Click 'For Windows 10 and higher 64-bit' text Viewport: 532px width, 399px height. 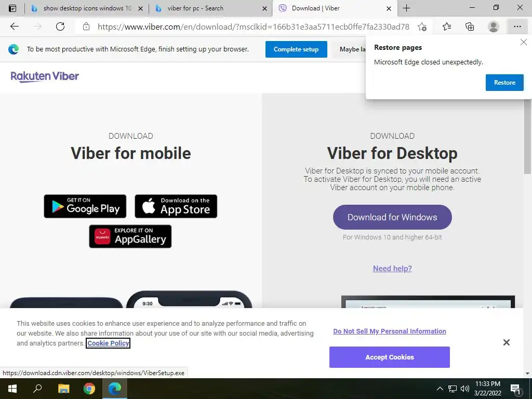(x=392, y=237)
